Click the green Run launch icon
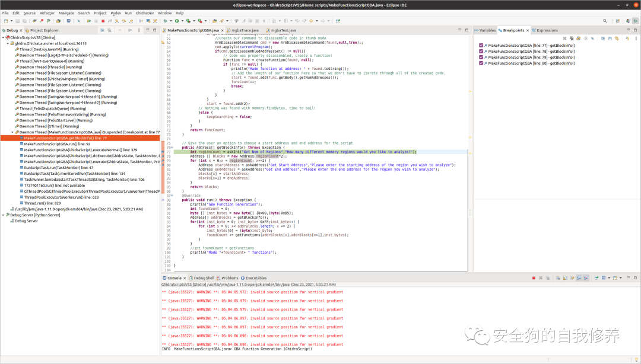Image resolution: width=641 pixels, height=364 pixels. [177, 21]
